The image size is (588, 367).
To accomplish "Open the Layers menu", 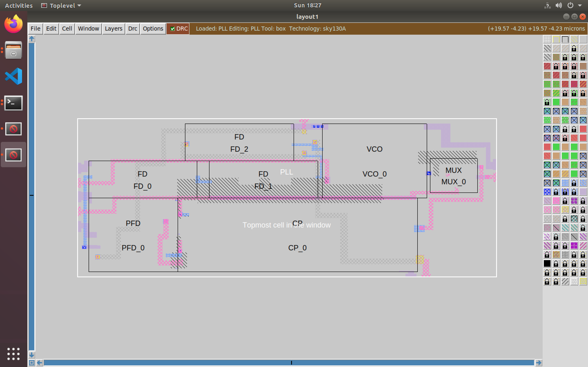I will click(x=113, y=28).
